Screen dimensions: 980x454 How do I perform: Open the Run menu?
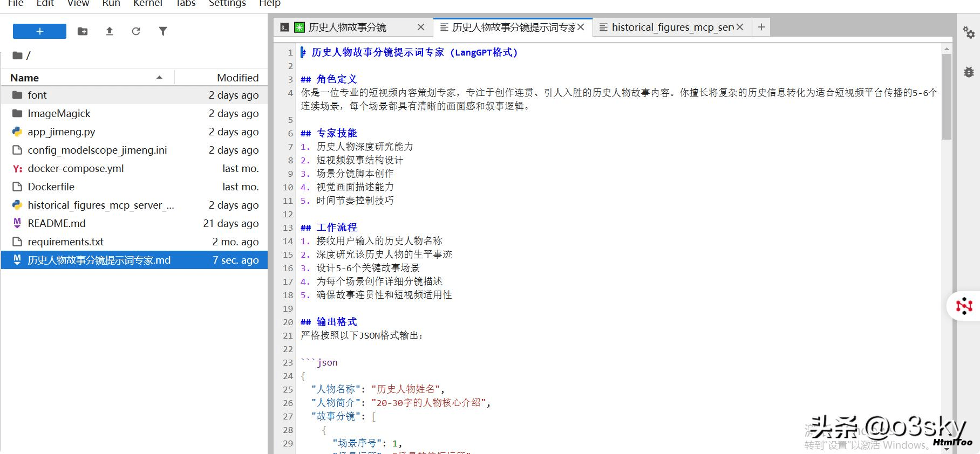click(x=111, y=3)
